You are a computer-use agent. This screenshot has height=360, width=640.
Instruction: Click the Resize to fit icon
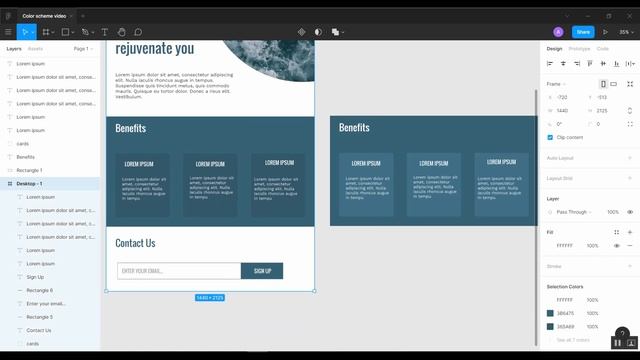point(630,84)
